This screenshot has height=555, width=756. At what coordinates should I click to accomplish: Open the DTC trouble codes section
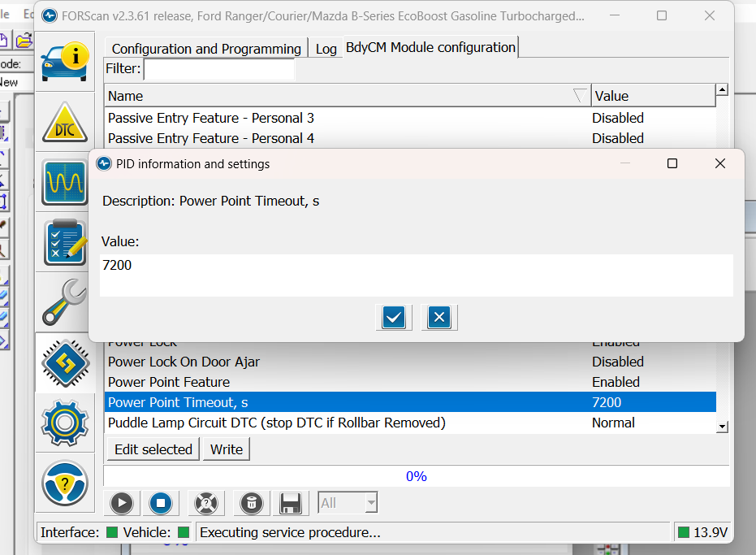pos(65,123)
